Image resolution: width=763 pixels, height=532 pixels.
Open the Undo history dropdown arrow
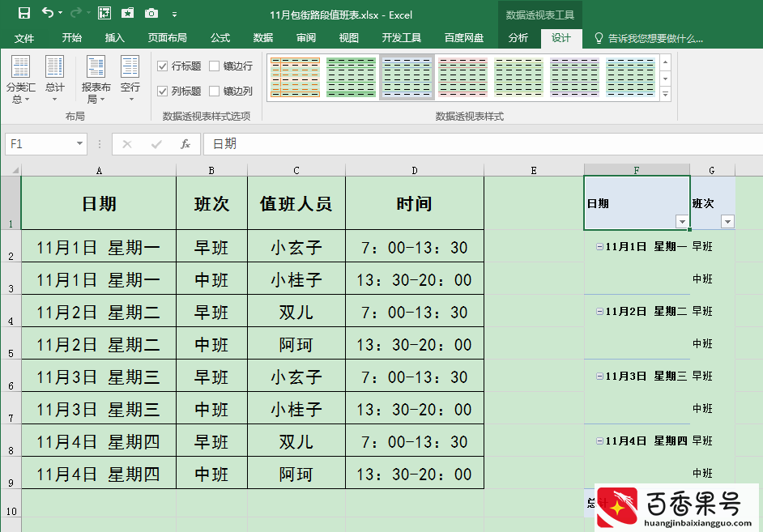click(60, 13)
